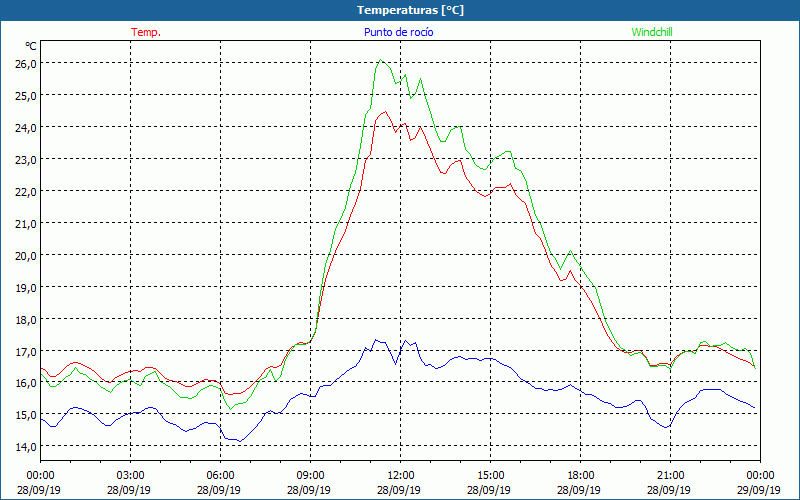The image size is (800, 500).
Task: Click the '18:00' time axis label
Action: [580, 476]
